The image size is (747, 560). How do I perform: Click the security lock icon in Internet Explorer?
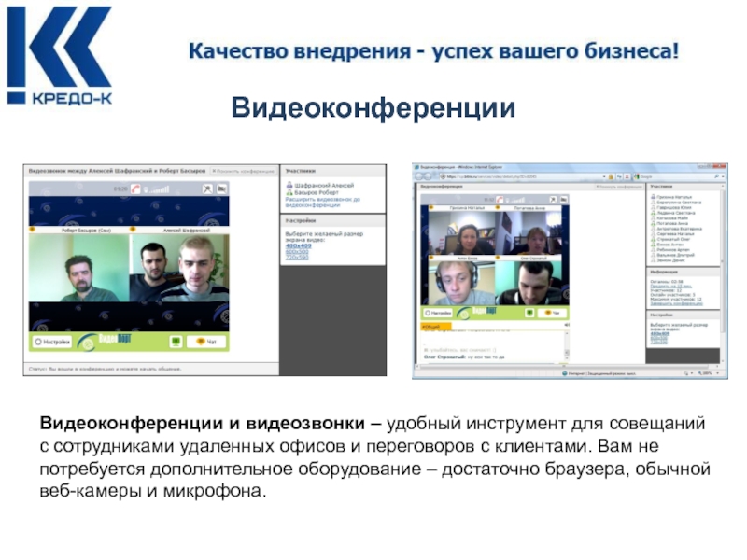pyautogui.click(x=611, y=176)
